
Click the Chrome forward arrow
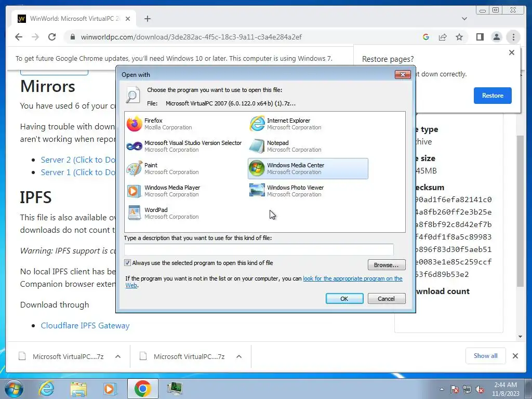[x=35, y=37]
